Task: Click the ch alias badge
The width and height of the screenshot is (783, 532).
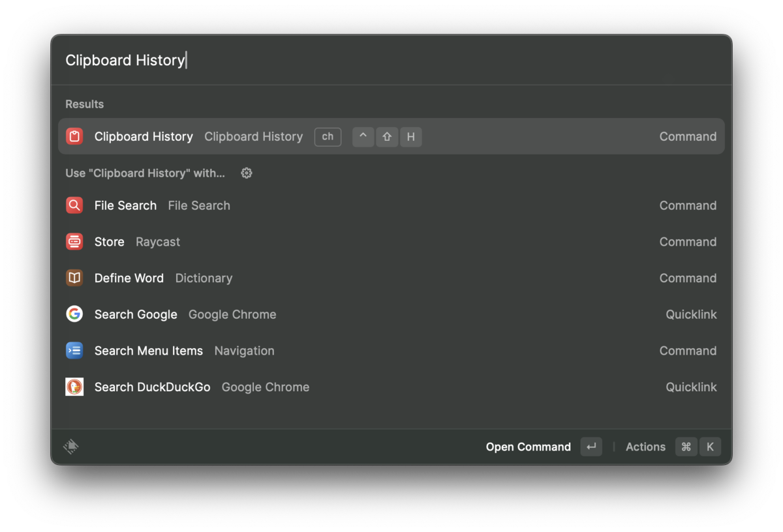Action: [x=328, y=136]
